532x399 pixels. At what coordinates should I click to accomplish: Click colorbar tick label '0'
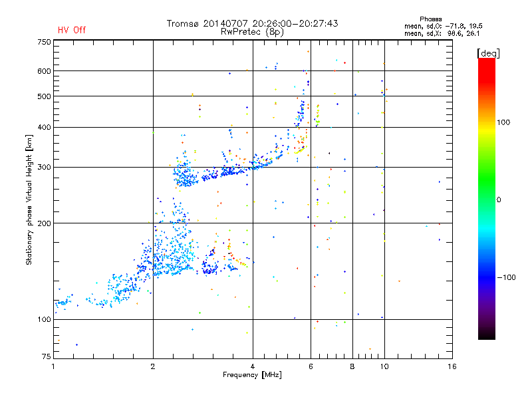pyautogui.click(x=499, y=200)
